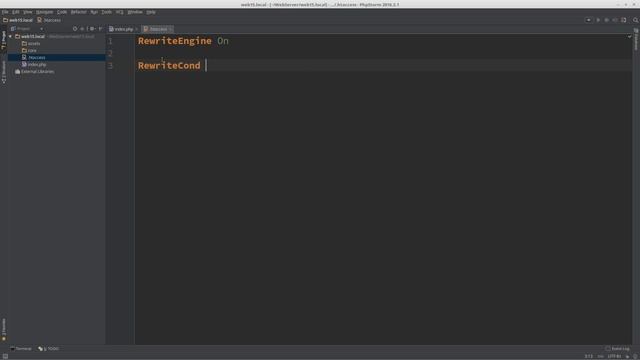Open the Refactor menu

[x=78, y=12]
